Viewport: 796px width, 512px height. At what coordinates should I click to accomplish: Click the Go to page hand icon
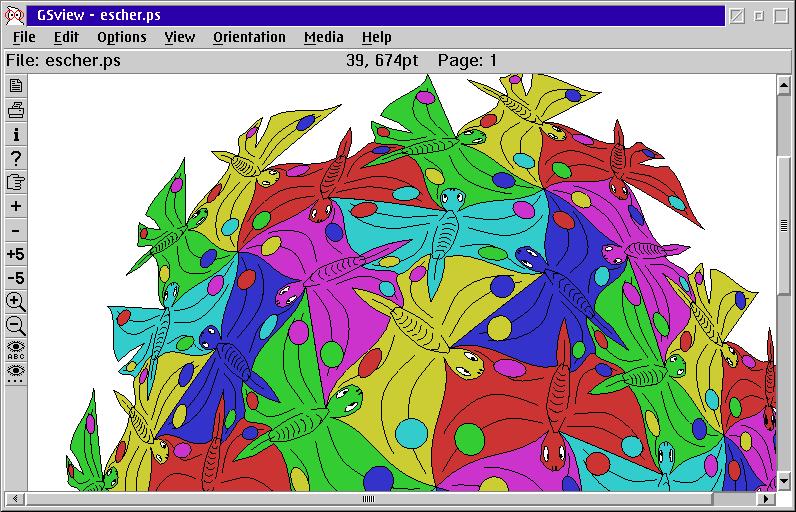click(x=16, y=182)
